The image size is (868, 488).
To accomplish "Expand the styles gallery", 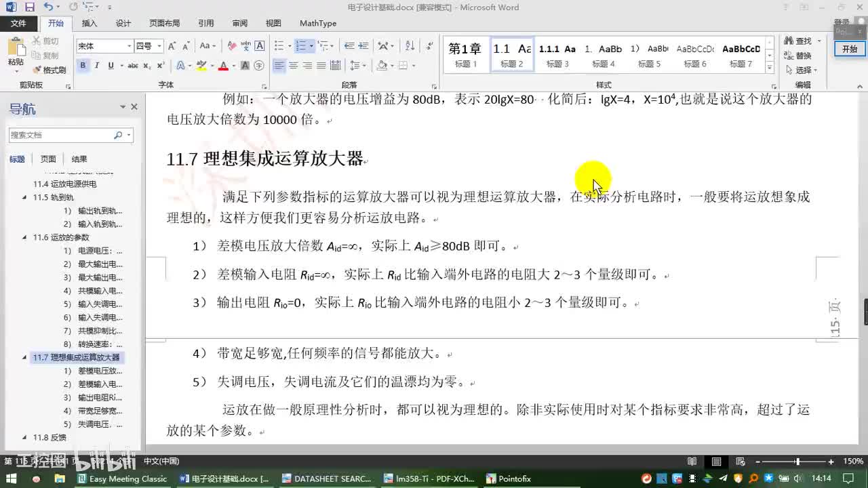I will click(x=770, y=68).
